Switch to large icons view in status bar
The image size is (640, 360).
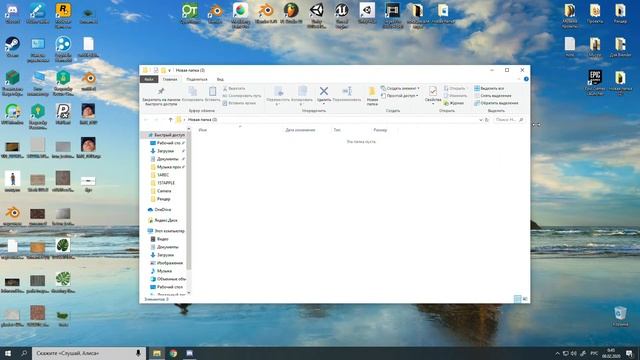click(x=525, y=299)
